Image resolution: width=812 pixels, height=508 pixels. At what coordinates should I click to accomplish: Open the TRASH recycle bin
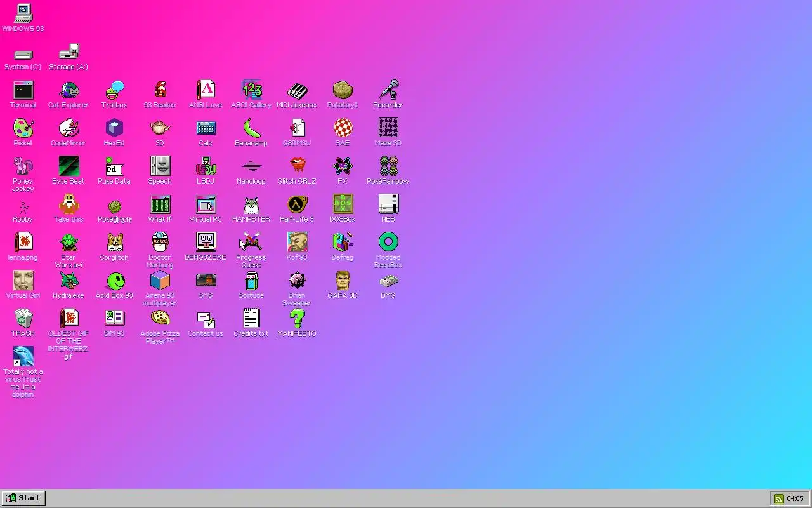click(x=23, y=319)
